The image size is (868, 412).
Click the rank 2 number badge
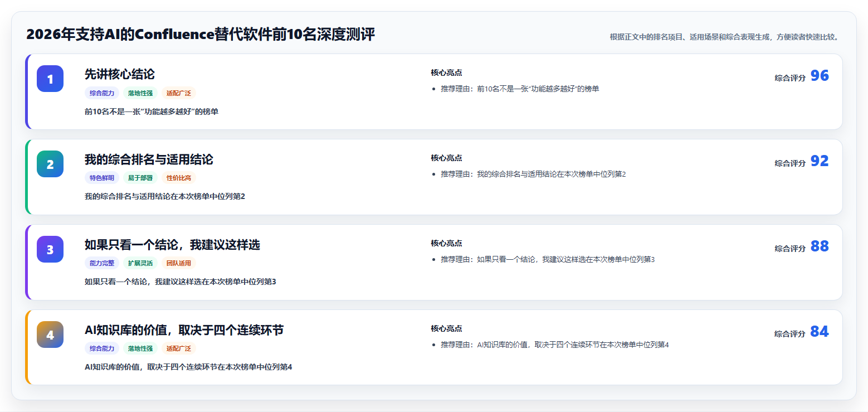tap(50, 164)
